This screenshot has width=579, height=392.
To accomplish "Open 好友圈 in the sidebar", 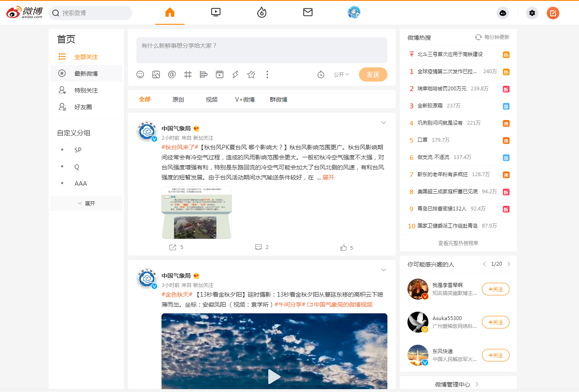I will 86,107.
